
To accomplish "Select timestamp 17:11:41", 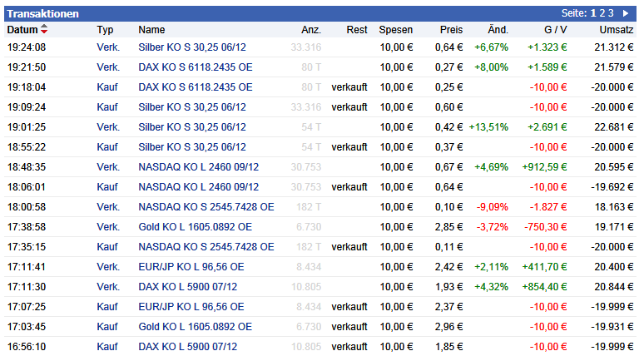I will [x=27, y=267].
